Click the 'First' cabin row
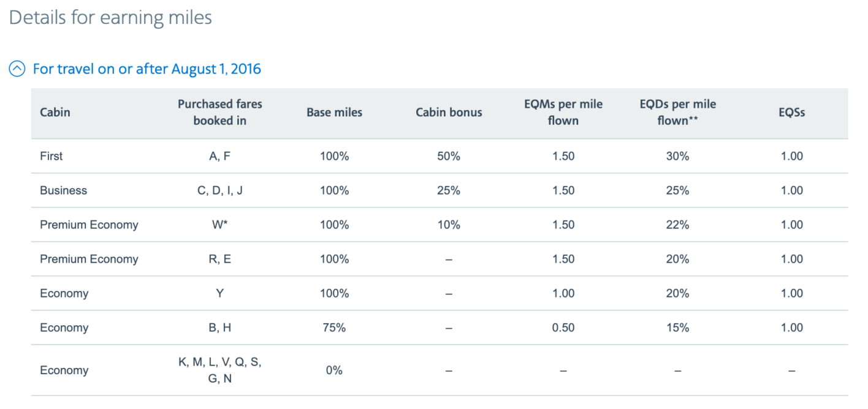Image resolution: width=868 pixels, height=409 pixels. pos(51,156)
